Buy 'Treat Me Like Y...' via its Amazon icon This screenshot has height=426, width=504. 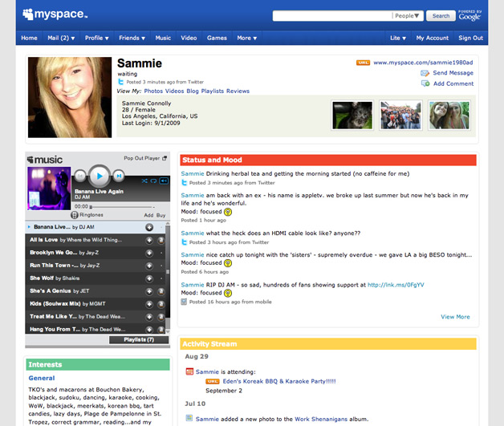click(x=161, y=317)
